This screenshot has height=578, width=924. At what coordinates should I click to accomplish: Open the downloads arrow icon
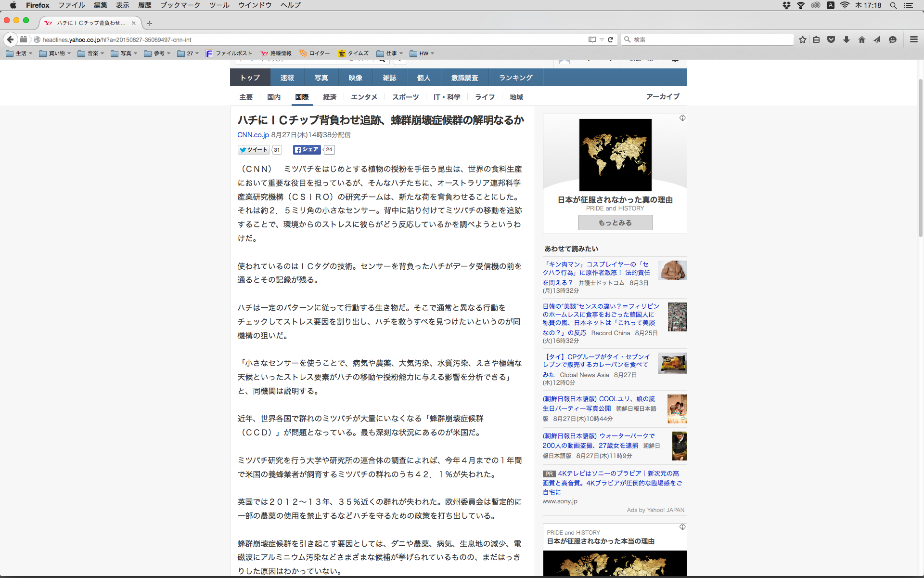pyautogui.click(x=847, y=39)
